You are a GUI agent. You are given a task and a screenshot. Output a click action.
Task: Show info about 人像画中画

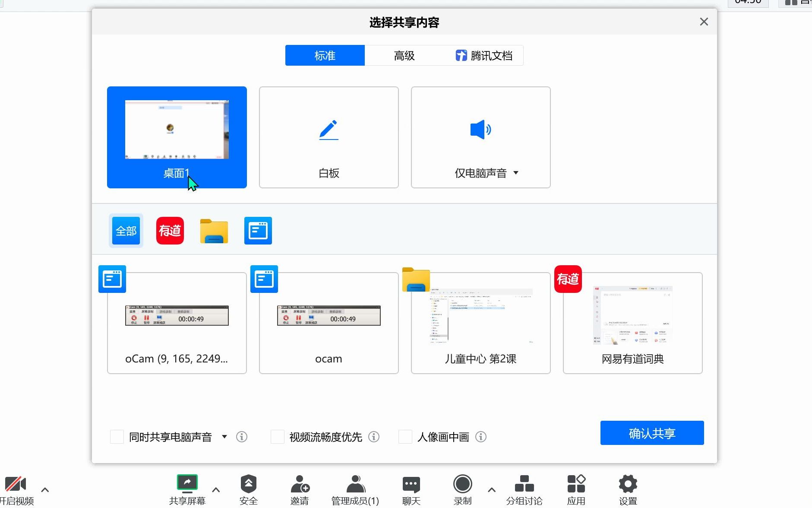[481, 437]
